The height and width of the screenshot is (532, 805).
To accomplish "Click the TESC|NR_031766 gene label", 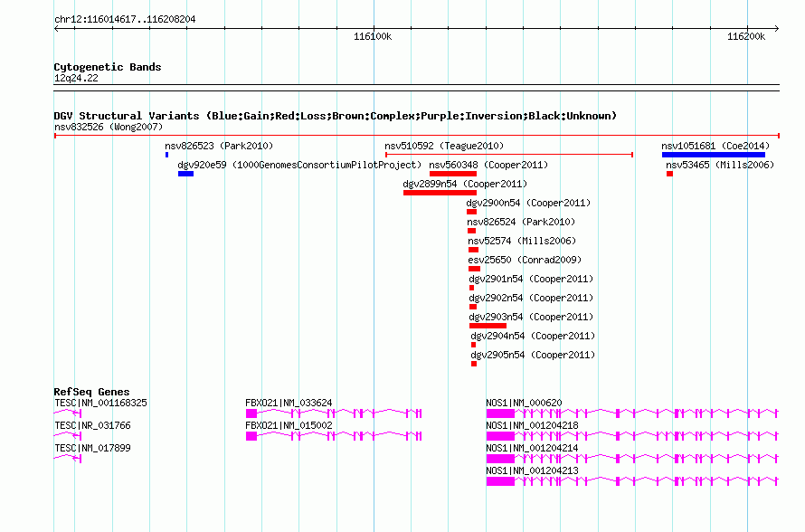I will pyautogui.click(x=92, y=425).
